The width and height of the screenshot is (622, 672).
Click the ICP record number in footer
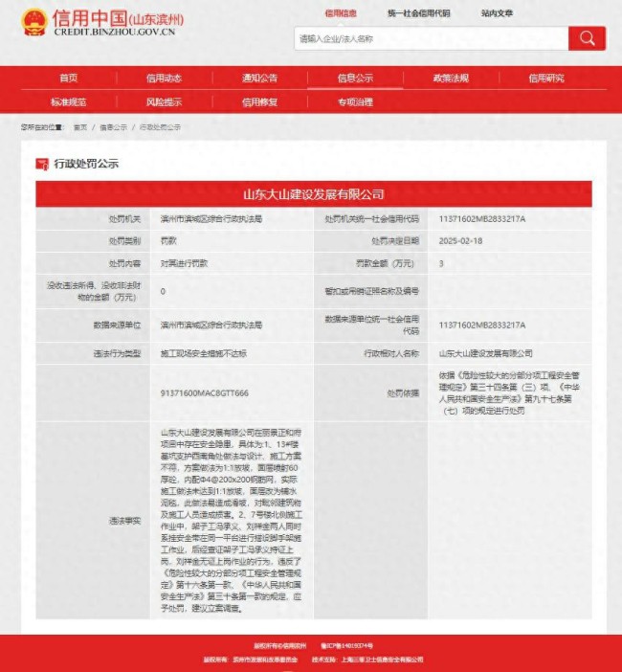coord(346,645)
